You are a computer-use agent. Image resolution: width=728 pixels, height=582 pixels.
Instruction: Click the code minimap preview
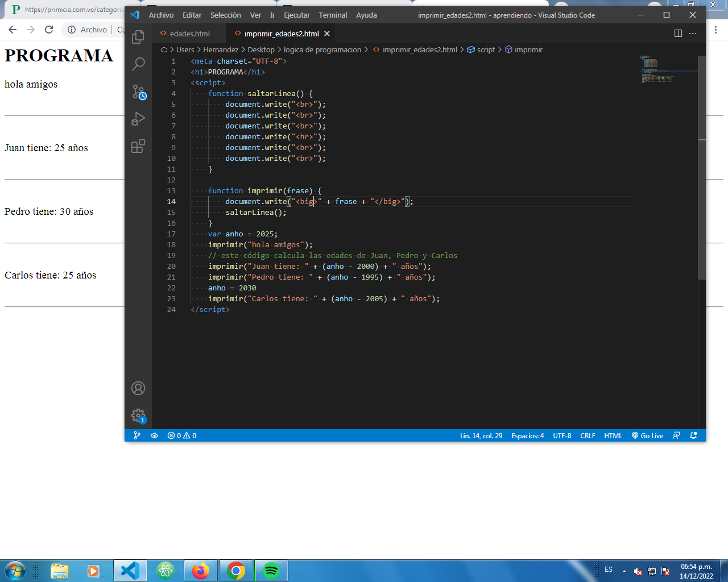(x=657, y=69)
